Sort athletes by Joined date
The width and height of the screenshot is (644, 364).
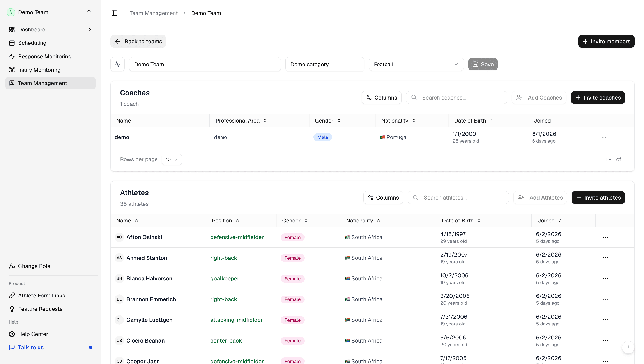click(550, 220)
